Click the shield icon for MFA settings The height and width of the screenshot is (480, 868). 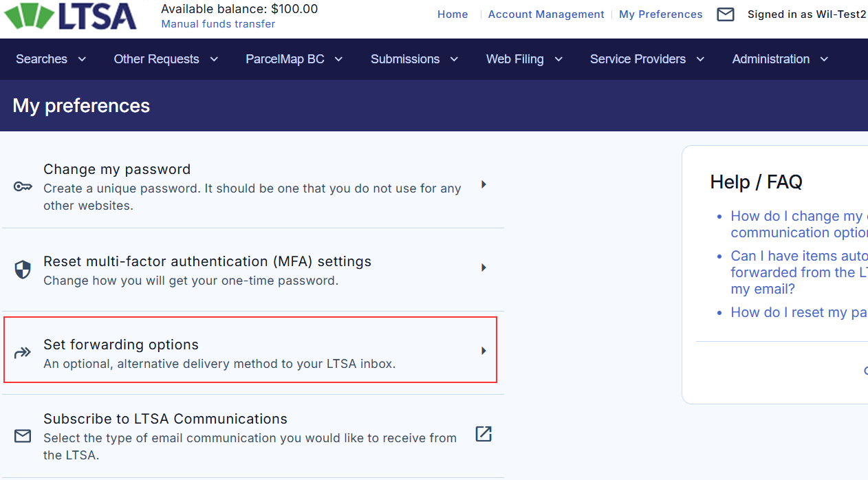23,270
